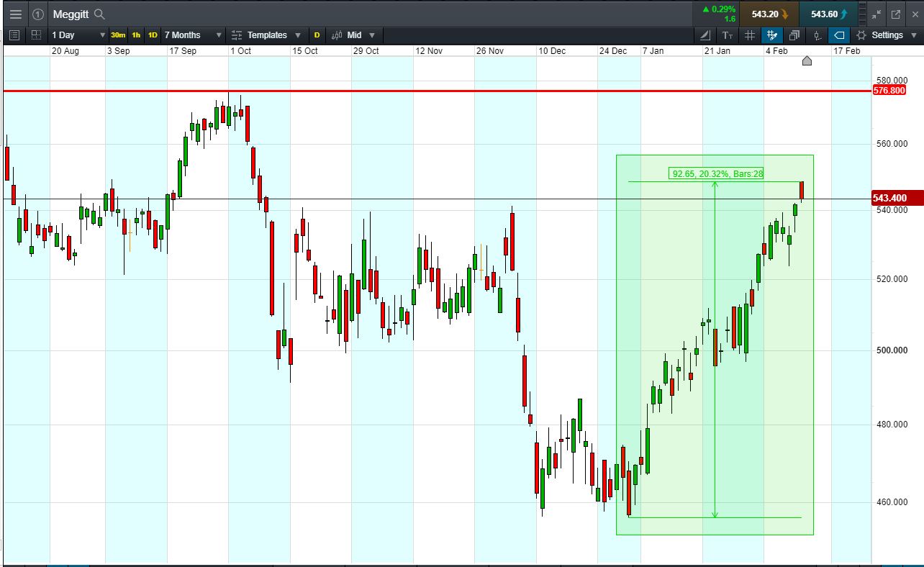Toggle the highlighted drawing-on-grid tool icon
Screen dimensions: 924x567
click(772, 35)
